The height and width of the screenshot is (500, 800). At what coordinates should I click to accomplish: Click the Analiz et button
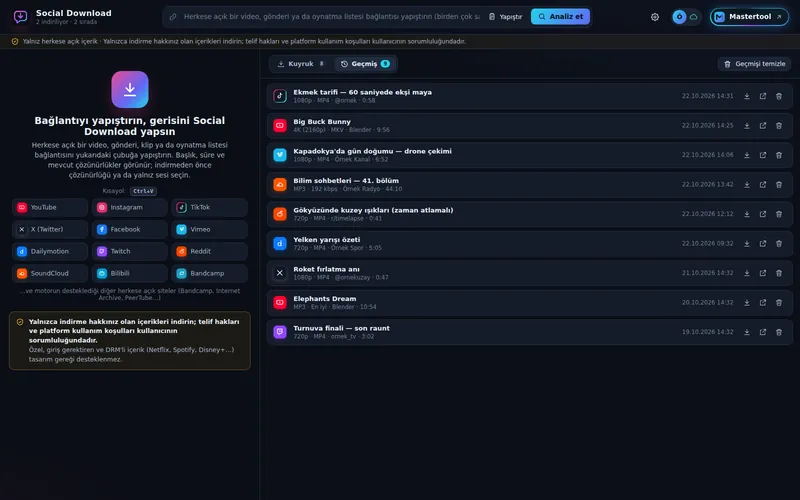click(560, 17)
